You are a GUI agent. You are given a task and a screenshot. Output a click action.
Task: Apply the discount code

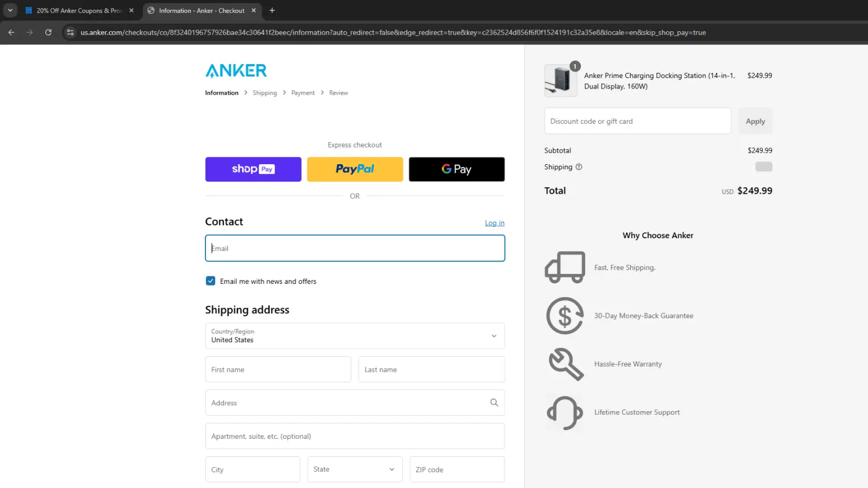(x=755, y=121)
